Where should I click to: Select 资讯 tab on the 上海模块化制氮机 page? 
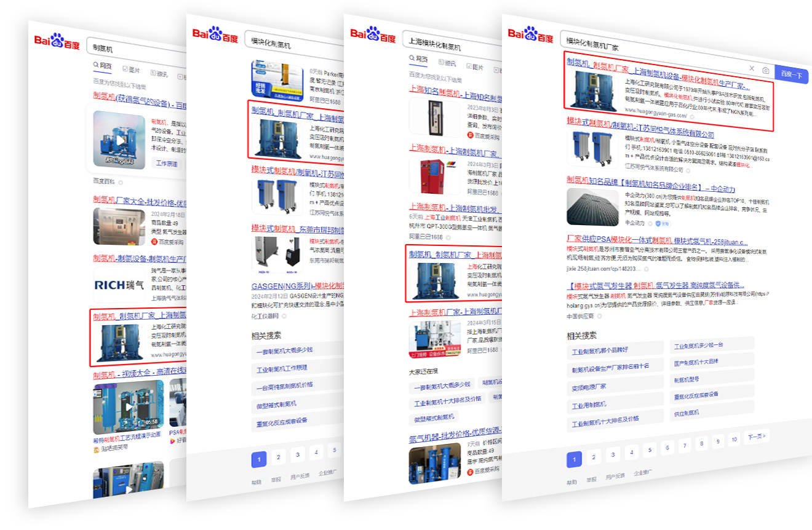pos(447,63)
